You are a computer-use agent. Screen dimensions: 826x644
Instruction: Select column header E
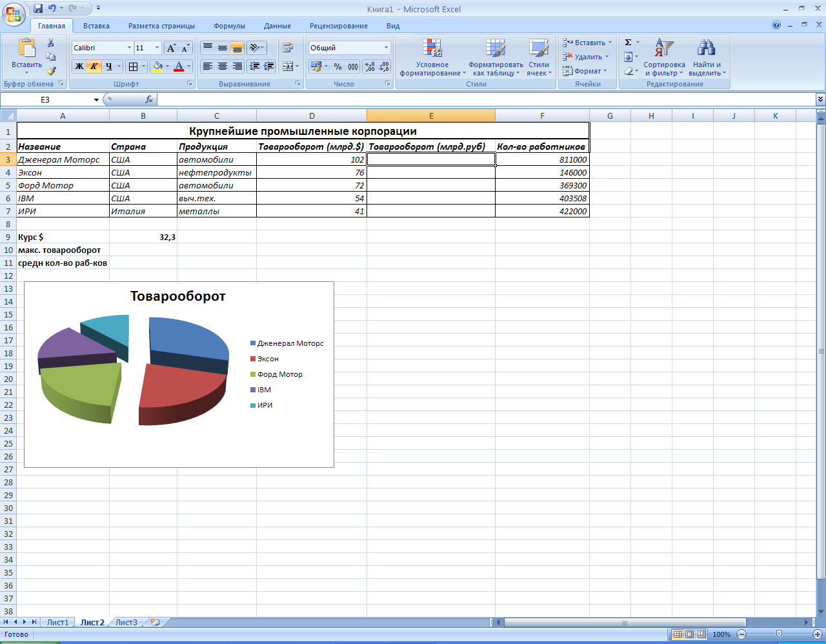(431, 116)
